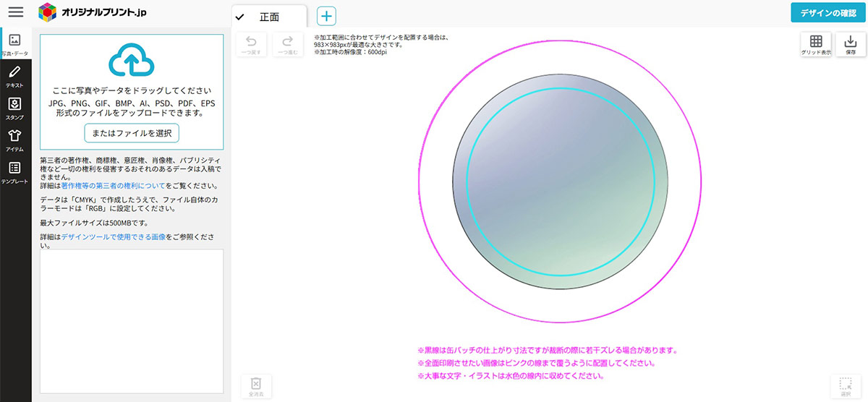Screen dimensions: 868x402
Task: Click the 選択 selection tool icon
Action: [845, 386]
